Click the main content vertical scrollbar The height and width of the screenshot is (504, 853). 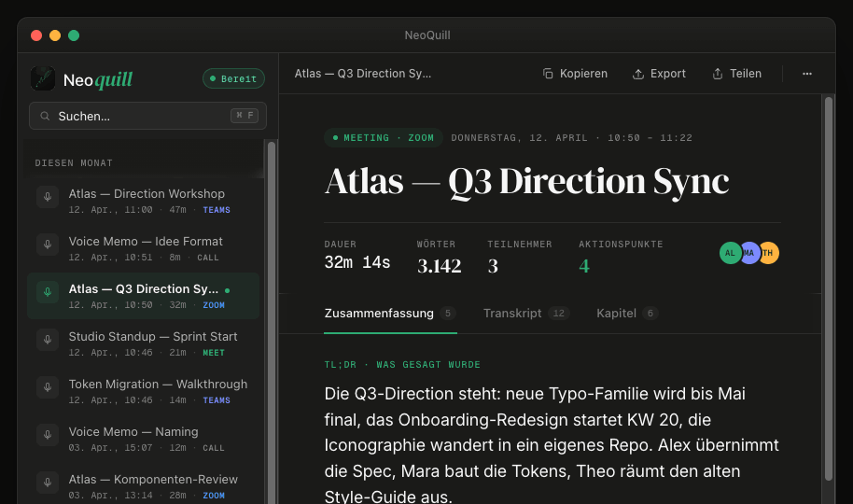pyautogui.click(x=829, y=288)
